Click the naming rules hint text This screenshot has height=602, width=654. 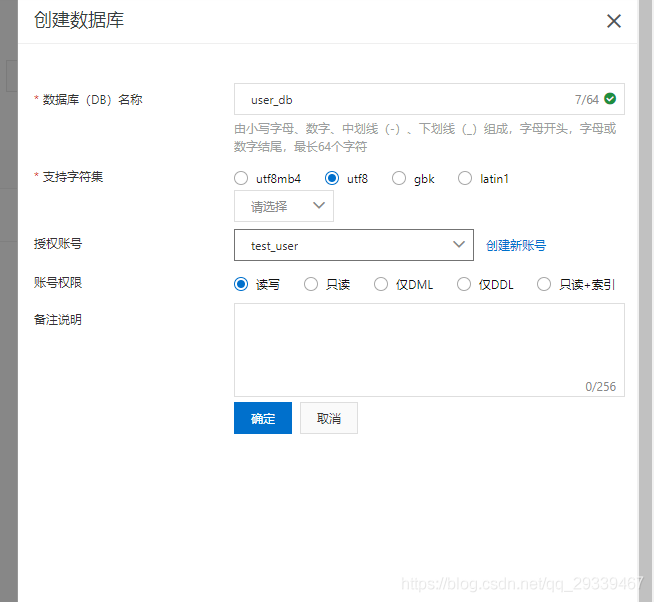point(425,138)
